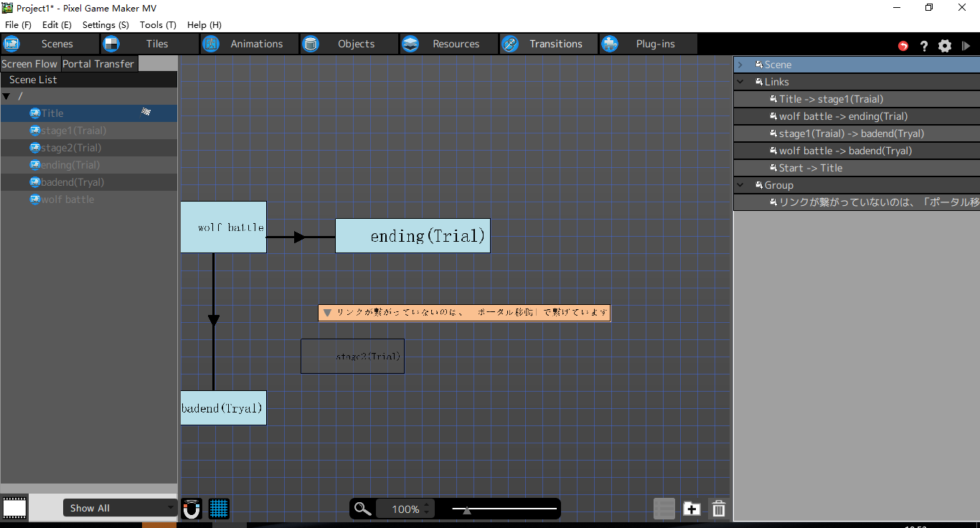
Task: Click the magnifying glass zoom icon
Action: (363, 509)
